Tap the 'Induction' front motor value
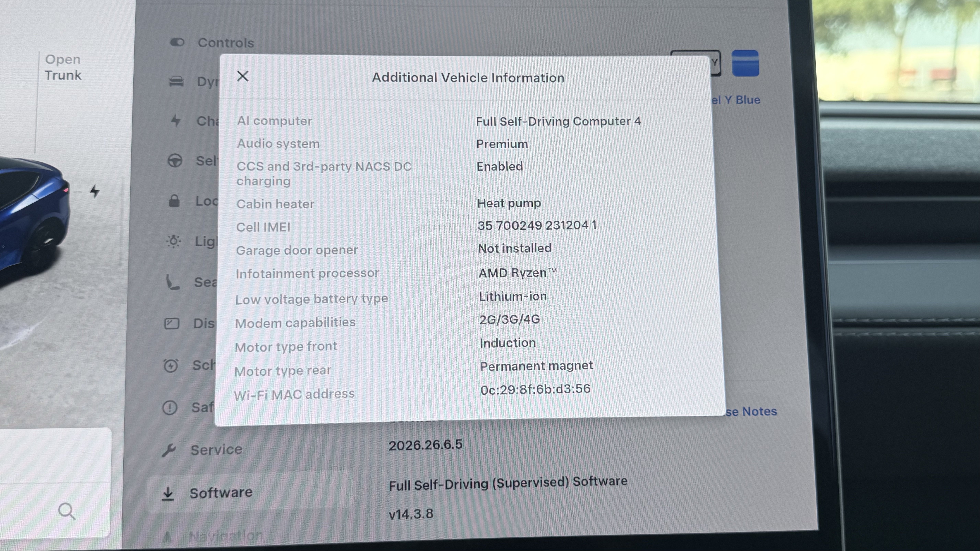 tap(508, 343)
